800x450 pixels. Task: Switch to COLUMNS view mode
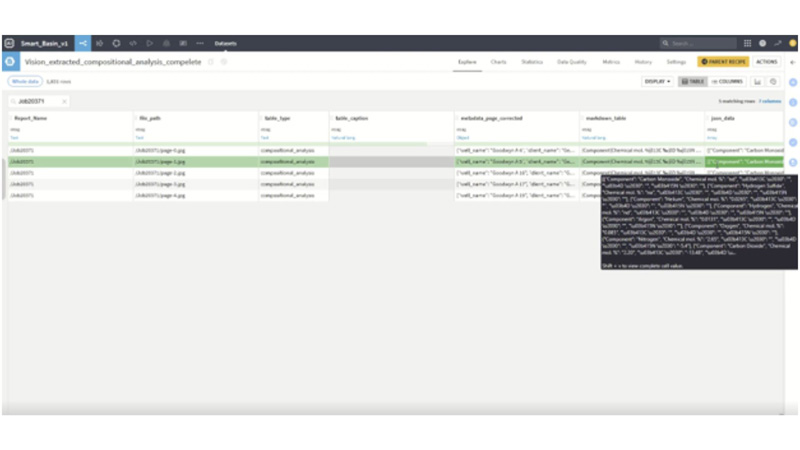pyautogui.click(x=727, y=82)
